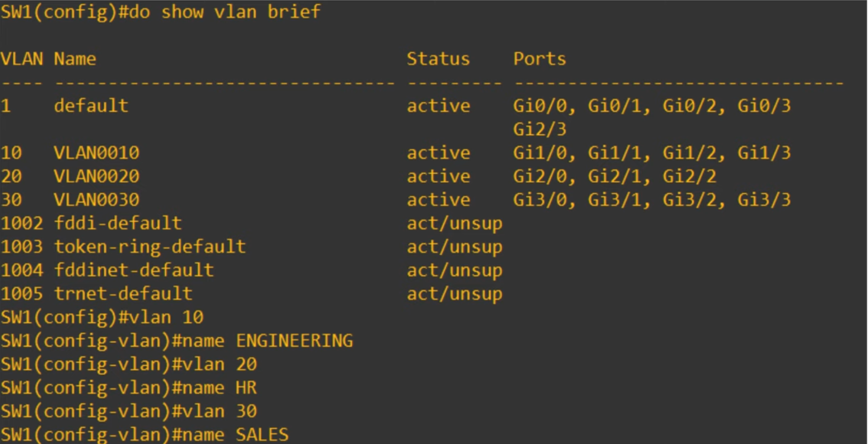Click the VLAN column header text
Viewport: 868px width, 444px height.
pos(22,59)
